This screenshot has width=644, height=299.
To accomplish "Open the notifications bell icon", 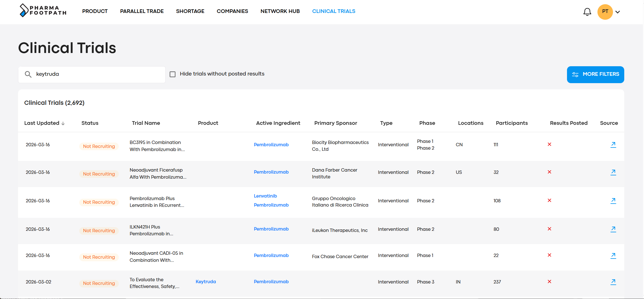I will 587,12.
